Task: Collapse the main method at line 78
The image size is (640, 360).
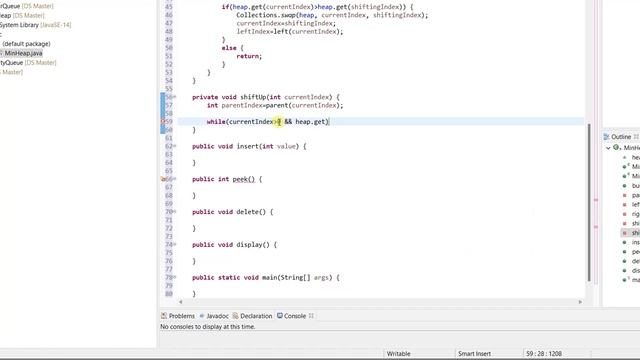Action: click(175, 277)
